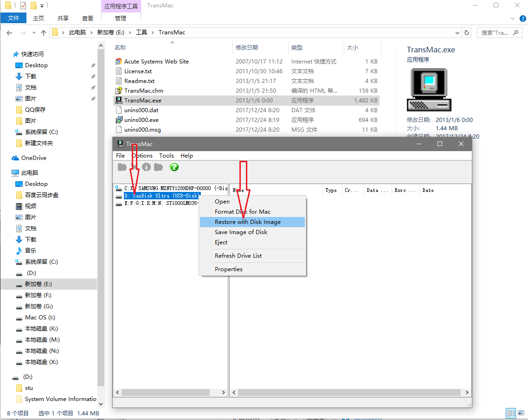Click the TransMac.exe preview thumbnail
Viewport: 528px width, 420px height.
[x=429, y=90]
